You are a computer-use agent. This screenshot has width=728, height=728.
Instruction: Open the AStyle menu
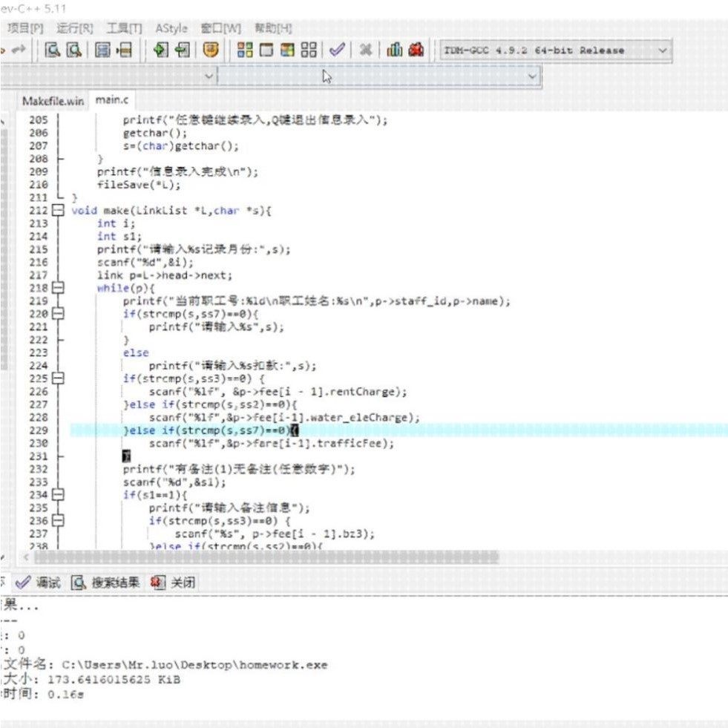170,27
